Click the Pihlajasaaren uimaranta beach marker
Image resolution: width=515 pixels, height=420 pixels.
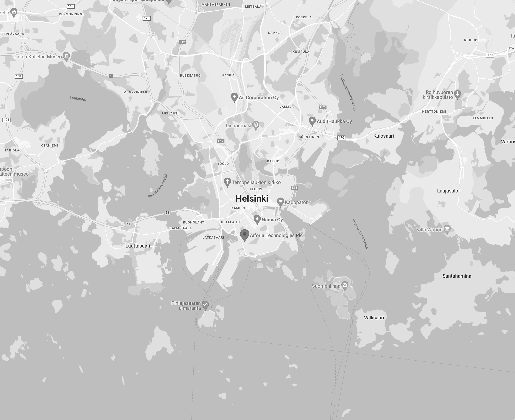(x=205, y=305)
